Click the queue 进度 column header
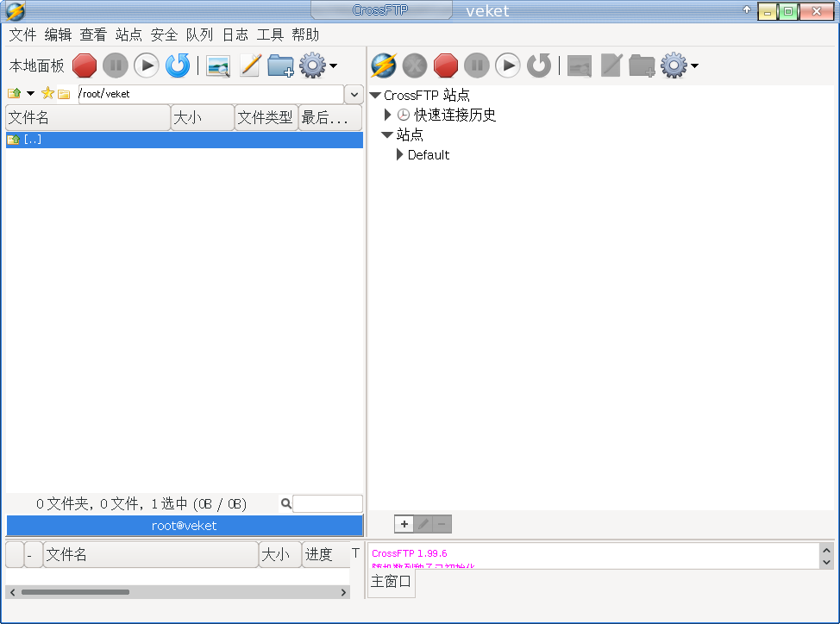This screenshot has width=840, height=624. (x=326, y=554)
